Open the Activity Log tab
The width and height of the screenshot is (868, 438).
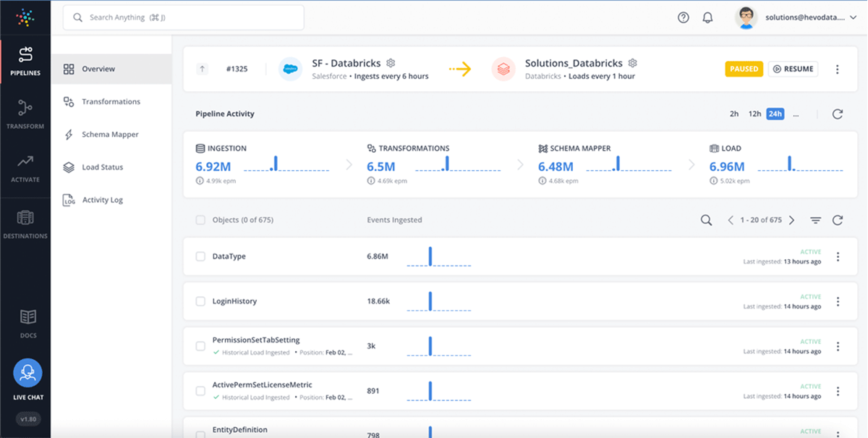(102, 200)
